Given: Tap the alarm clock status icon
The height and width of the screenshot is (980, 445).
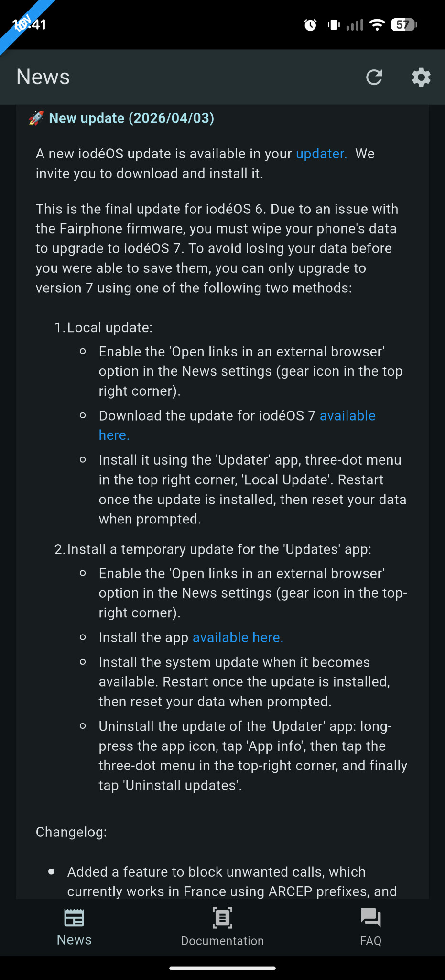Looking at the screenshot, I should [310, 25].
